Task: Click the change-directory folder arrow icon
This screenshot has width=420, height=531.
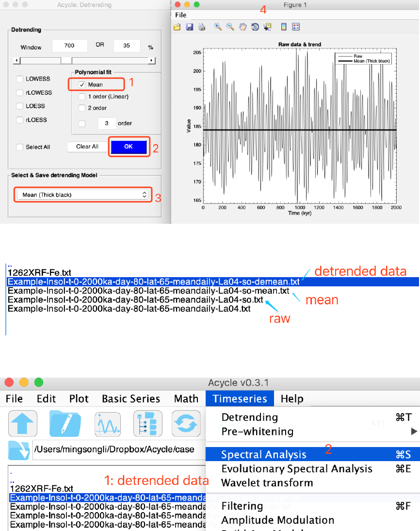Action: 19,450
